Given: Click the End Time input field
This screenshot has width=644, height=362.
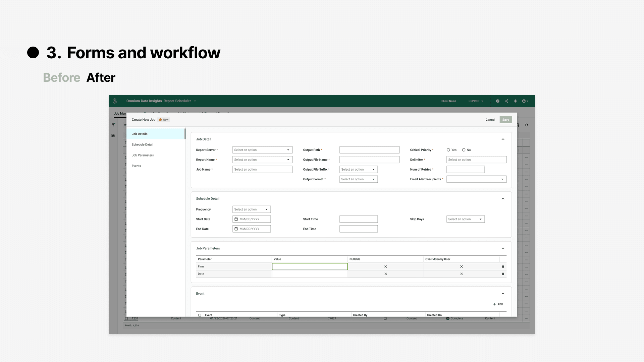Looking at the screenshot, I should (359, 229).
